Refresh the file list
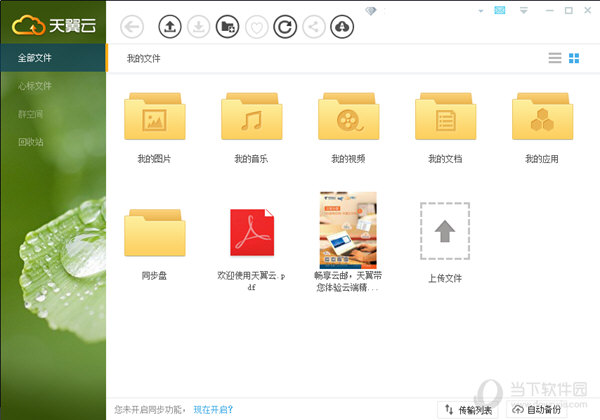600x420 pixels. pyautogui.click(x=285, y=27)
